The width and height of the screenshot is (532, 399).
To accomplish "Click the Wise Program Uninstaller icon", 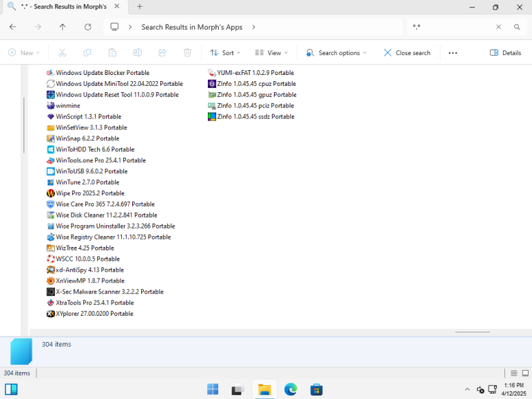I will point(50,226).
